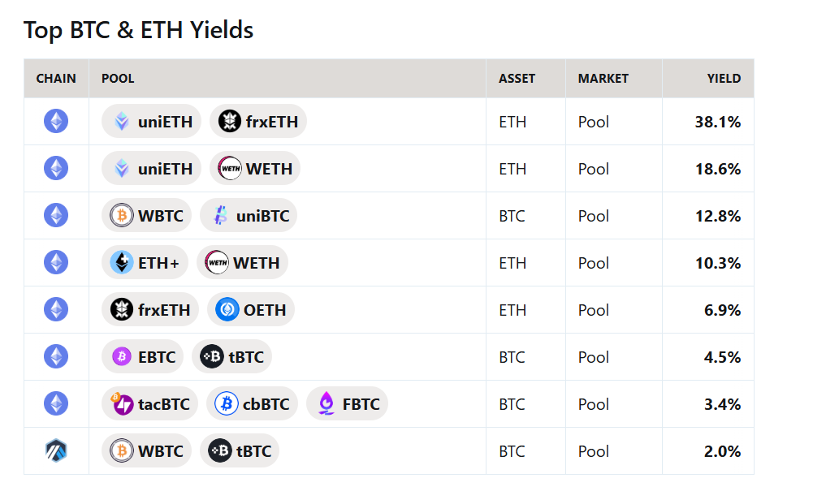Click the ASSET column header
The height and width of the screenshot is (504, 826).
[x=515, y=78]
